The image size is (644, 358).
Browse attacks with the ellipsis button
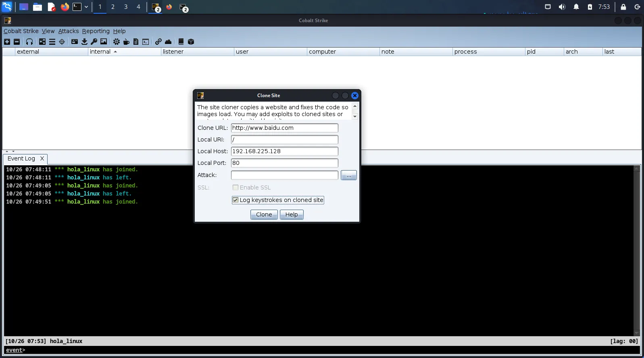pyautogui.click(x=348, y=175)
